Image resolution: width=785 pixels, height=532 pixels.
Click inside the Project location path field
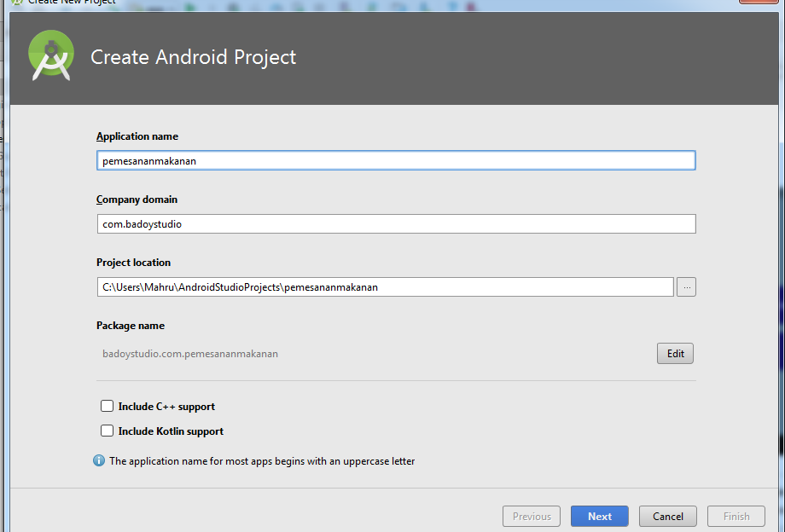[385, 287]
